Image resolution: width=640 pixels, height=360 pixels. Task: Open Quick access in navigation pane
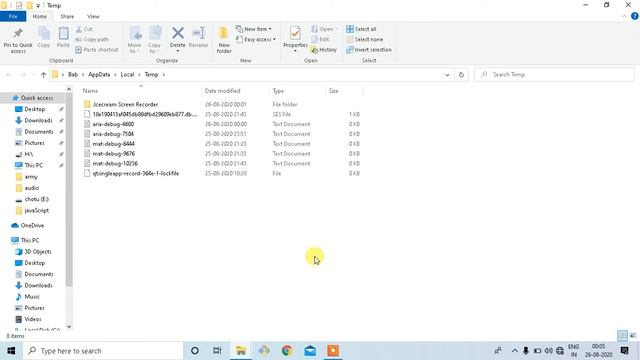[x=36, y=98]
